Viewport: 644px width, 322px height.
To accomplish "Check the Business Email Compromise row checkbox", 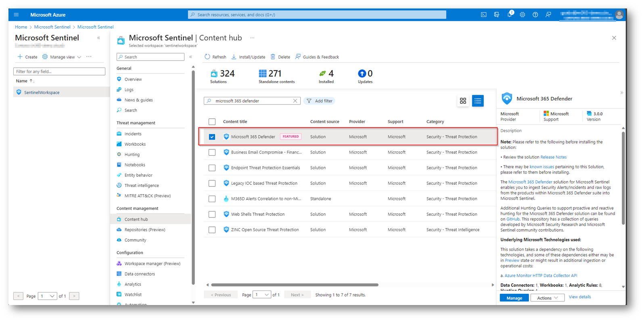I will 212,153.
